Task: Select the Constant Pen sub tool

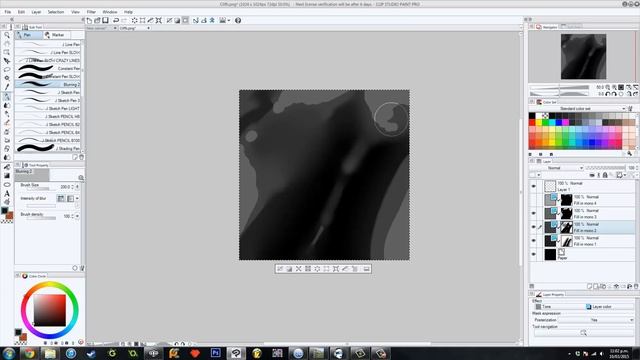Action: tap(48, 68)
